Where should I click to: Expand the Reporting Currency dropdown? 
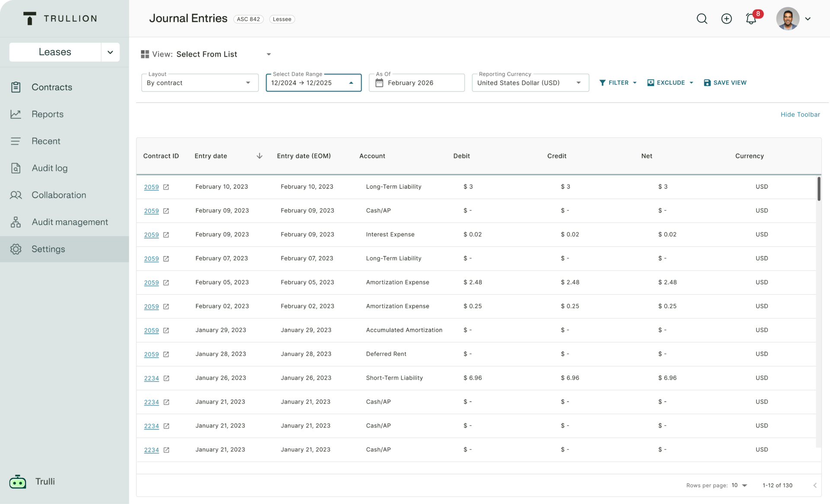coord(530,83)
